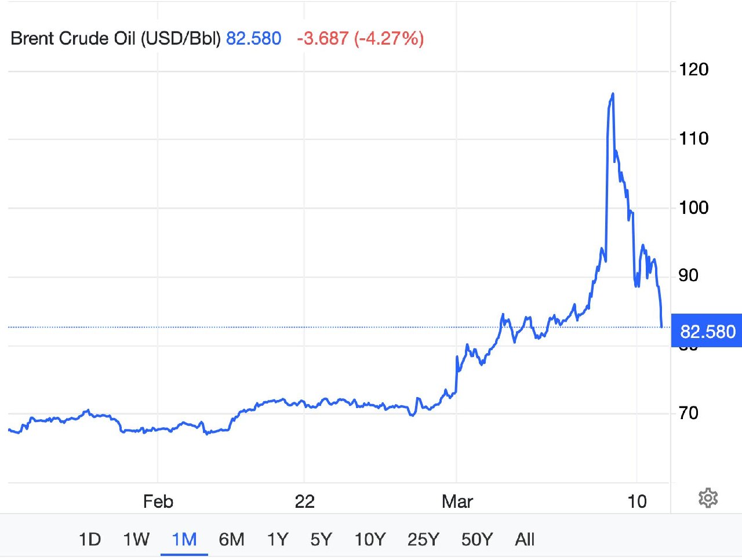View the 10Y price history
The height and width of the screenshot is (560, 742).
[370, 540]
